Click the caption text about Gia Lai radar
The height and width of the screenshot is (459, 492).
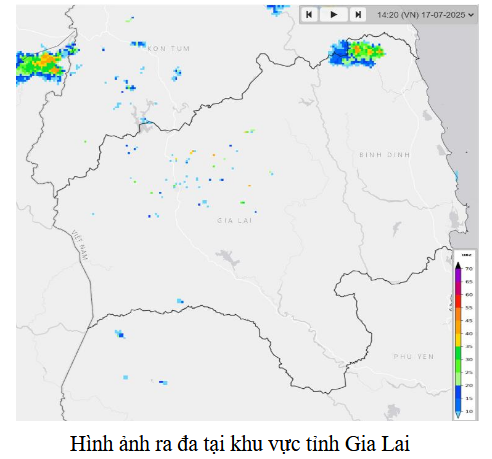click(x=240, y=444)
